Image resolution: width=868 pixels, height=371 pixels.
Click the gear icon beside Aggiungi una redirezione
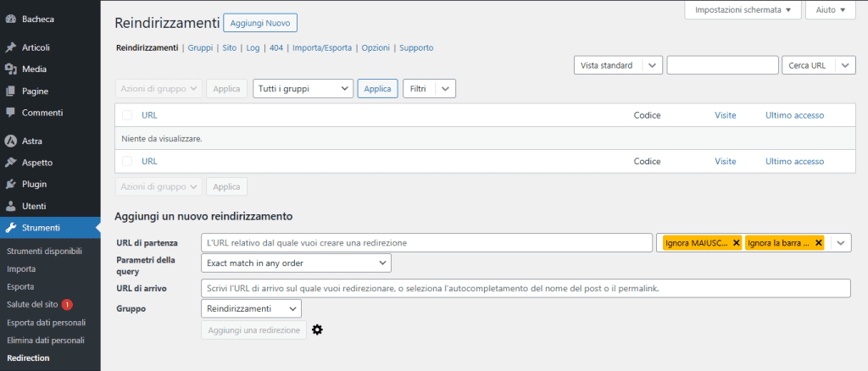(x=318, y=329)
